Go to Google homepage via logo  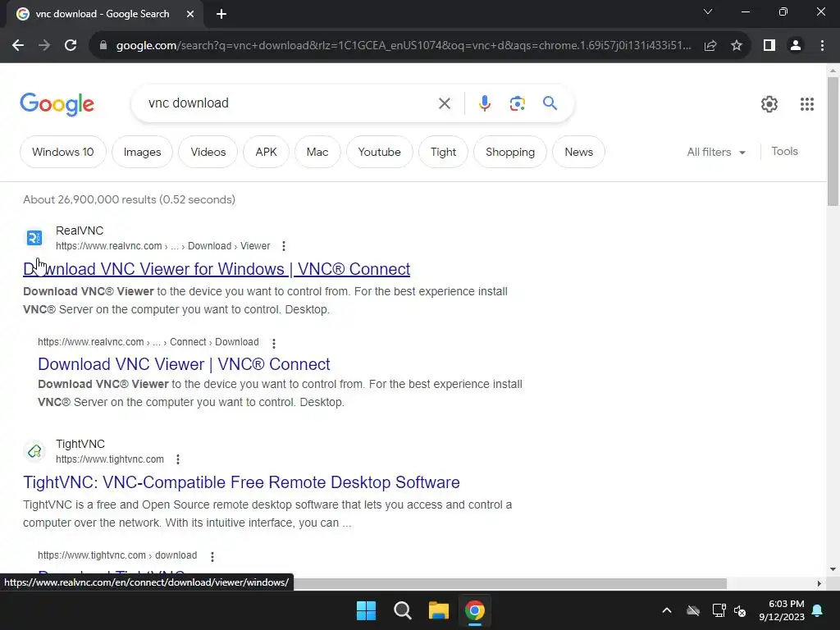pyautogui.click(x=57, y=104)
